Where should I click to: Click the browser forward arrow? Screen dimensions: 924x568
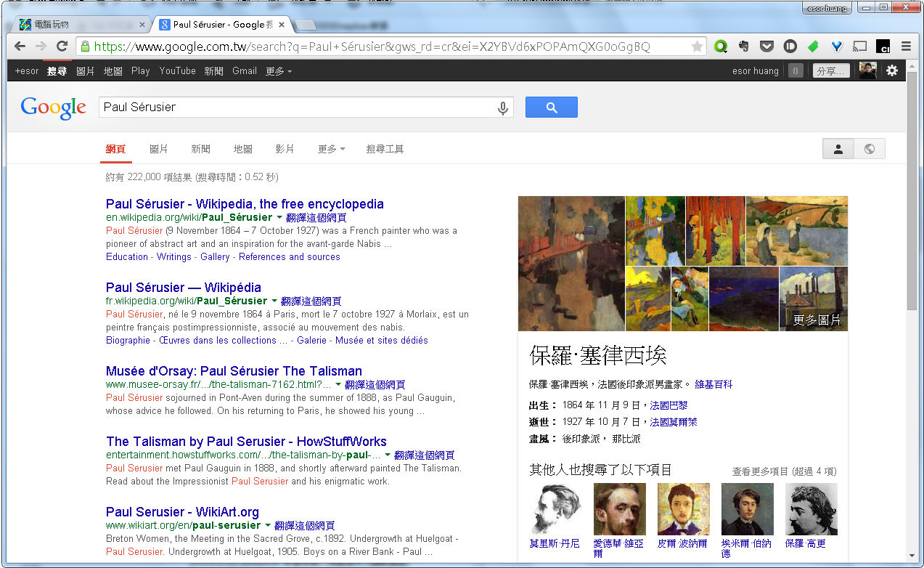click(41, 46)
